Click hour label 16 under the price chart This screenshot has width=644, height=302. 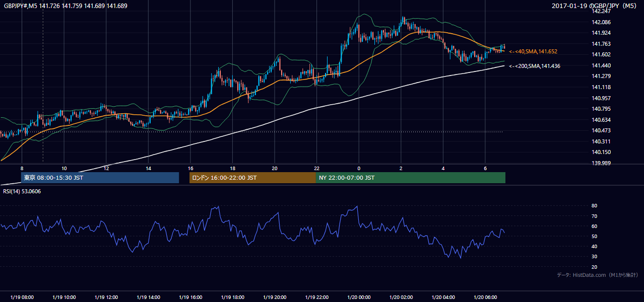point(190,168)
